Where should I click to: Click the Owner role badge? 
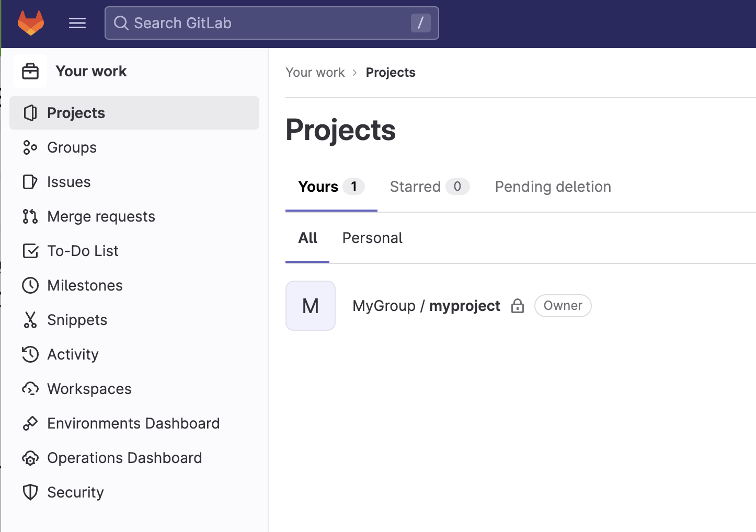tap(563, 306)
